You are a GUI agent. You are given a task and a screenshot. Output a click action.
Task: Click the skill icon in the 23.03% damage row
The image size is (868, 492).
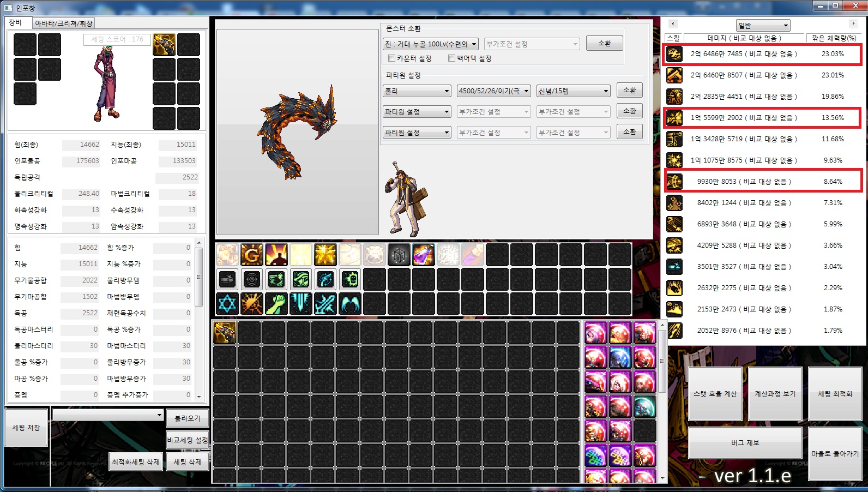(x=674, y=54)
